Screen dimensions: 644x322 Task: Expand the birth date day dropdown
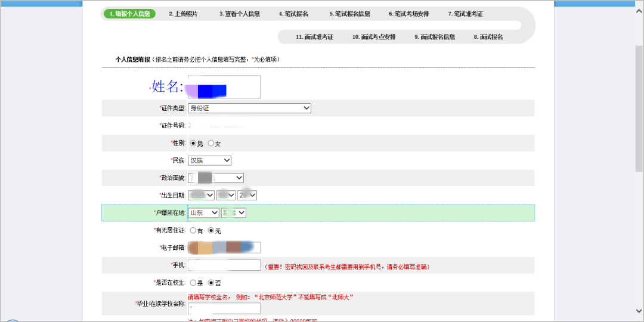tap(247, 195)
